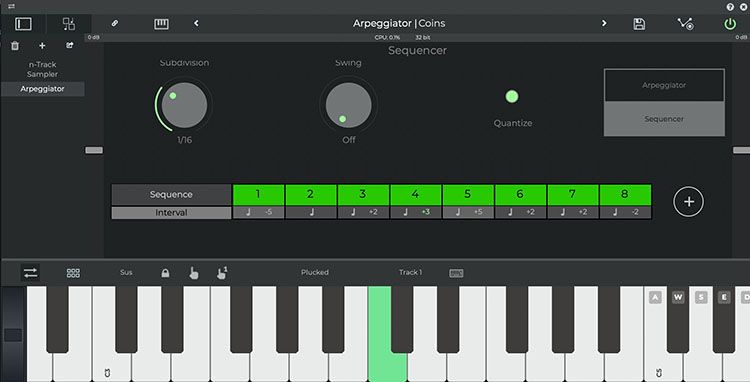Select the Sequencer mode tab
The width and height of the screenshot is (750, 382).
664,119
